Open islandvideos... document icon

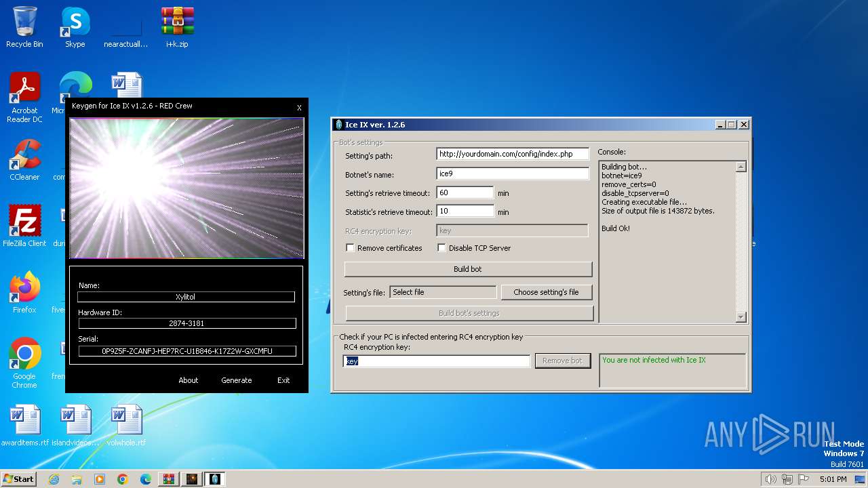[x=75, y=426]
